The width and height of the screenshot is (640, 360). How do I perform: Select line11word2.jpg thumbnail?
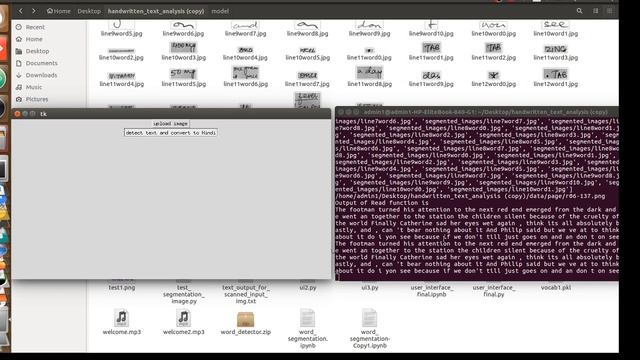coord(493,48)
